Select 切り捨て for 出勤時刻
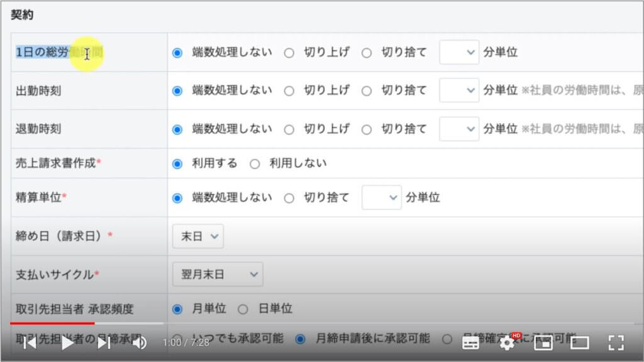The image size is (644, 362). pyautogui.click(x=367, y=91)
